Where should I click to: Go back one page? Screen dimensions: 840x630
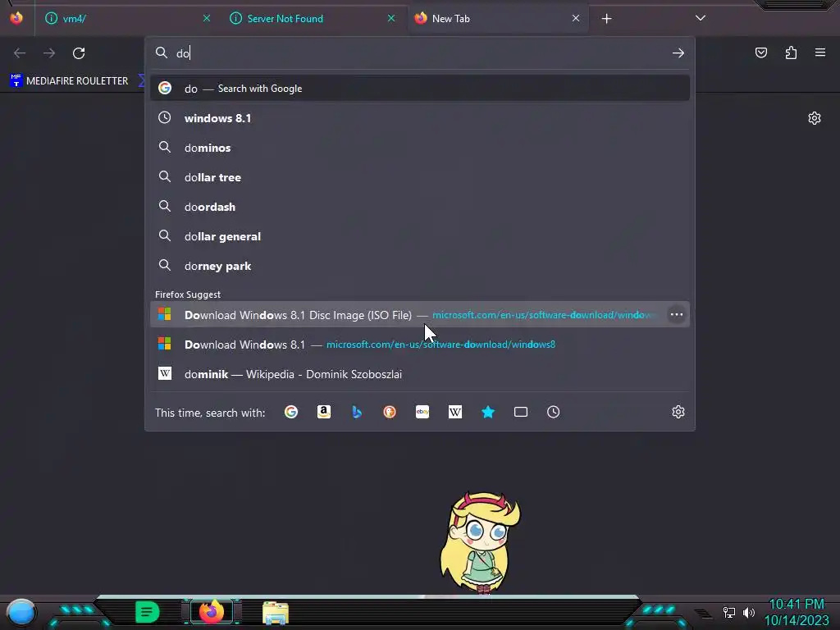(20, 53)
